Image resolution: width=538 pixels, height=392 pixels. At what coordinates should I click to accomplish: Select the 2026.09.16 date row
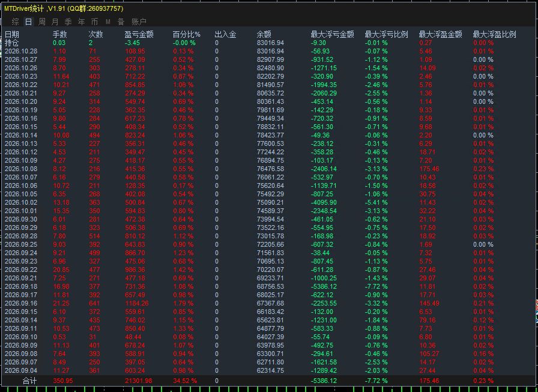[21, 303]
